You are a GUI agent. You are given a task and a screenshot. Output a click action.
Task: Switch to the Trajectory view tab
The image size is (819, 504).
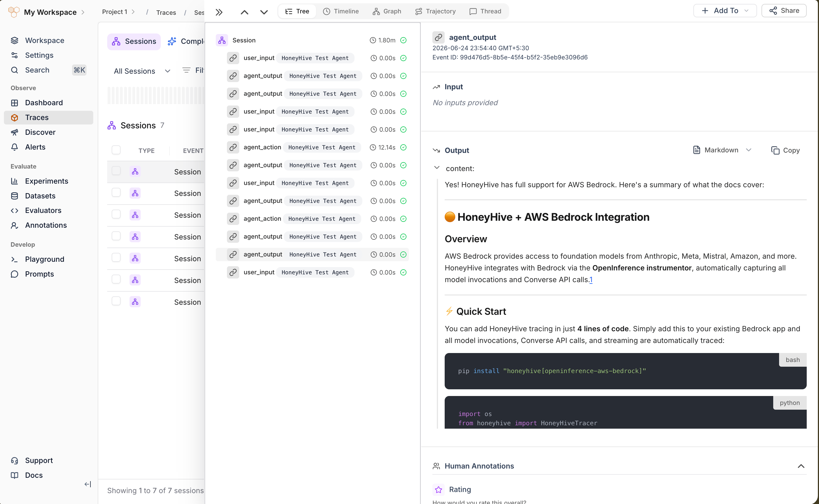click(x=435, y=11)
